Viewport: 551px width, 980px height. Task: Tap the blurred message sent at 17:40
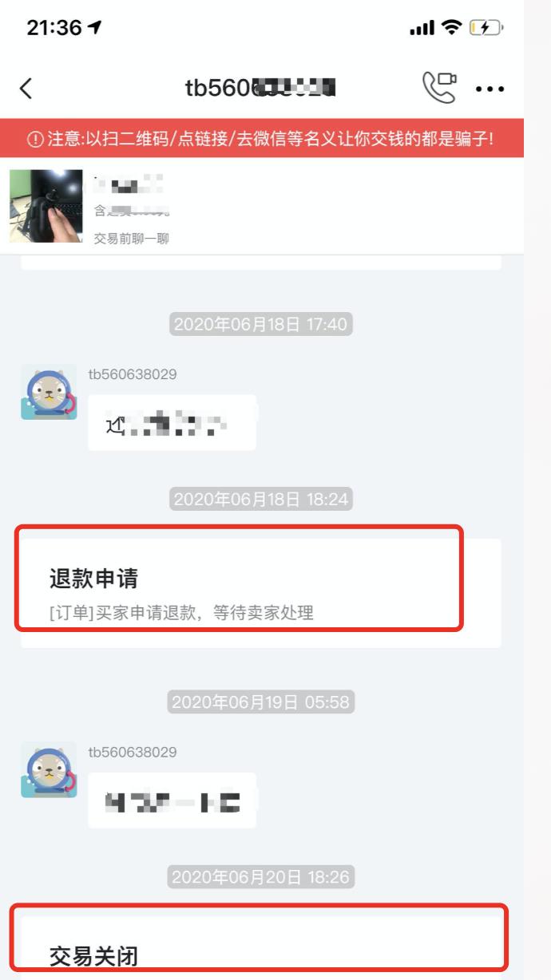172,422
